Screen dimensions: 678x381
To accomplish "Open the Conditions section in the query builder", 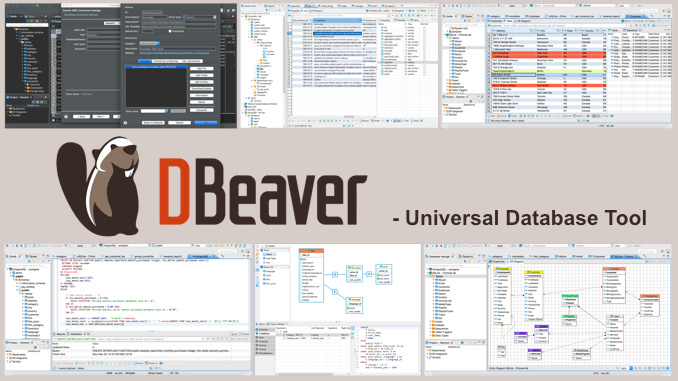I will [x=265, y=333].
